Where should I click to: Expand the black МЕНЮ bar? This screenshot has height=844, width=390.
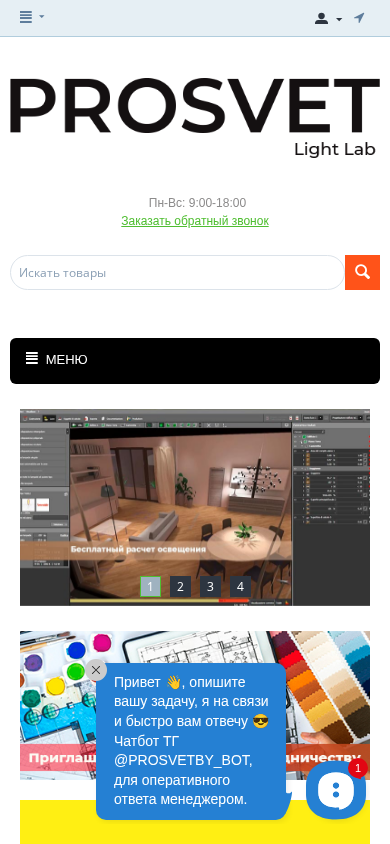pyautogui.click(x=195, y=361)
